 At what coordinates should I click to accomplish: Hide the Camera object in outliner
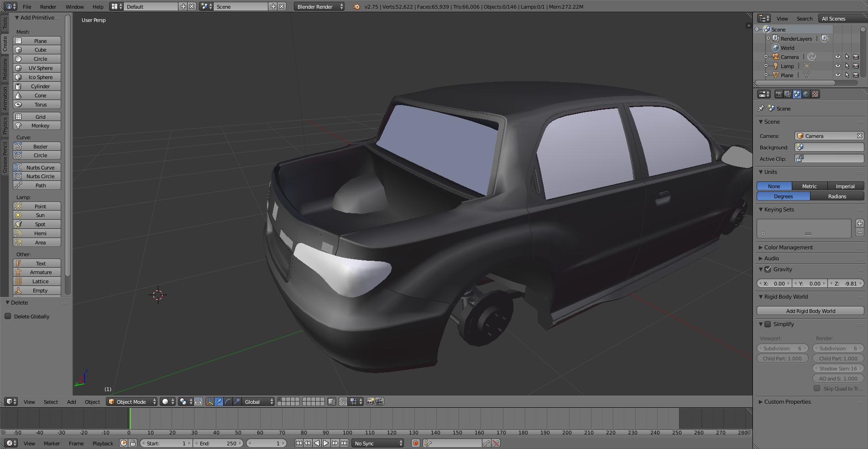point(837,57)
